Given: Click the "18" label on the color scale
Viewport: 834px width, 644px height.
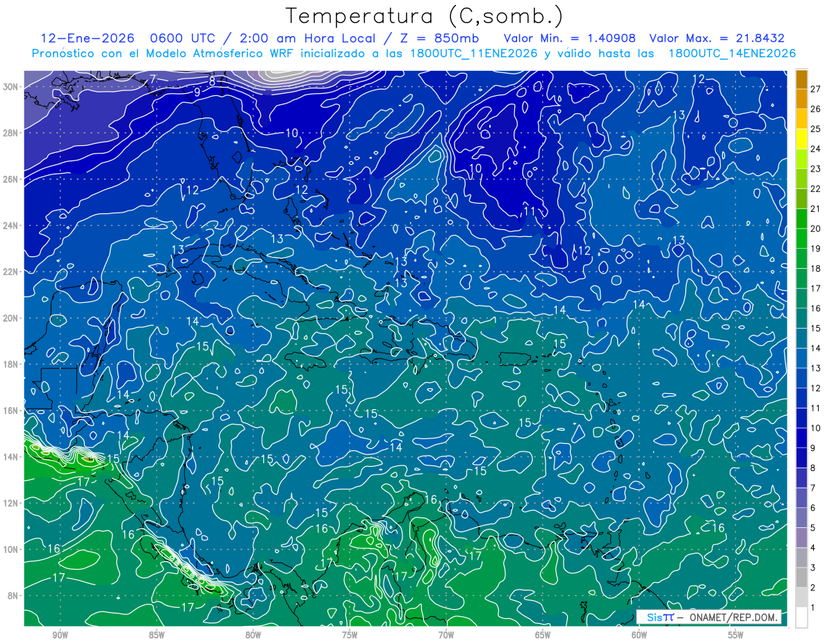Looking at the screenshot, I should tap(816, 268).
